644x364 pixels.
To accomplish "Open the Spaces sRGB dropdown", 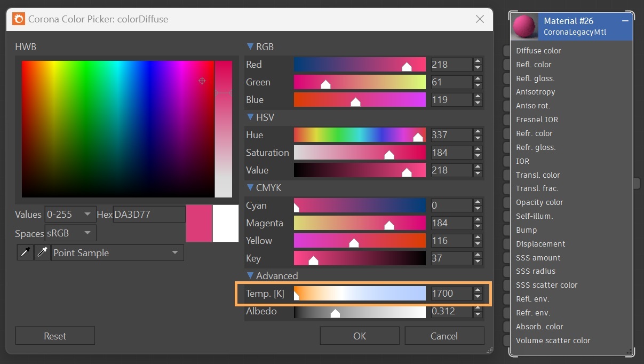I will tap(70, 233).
